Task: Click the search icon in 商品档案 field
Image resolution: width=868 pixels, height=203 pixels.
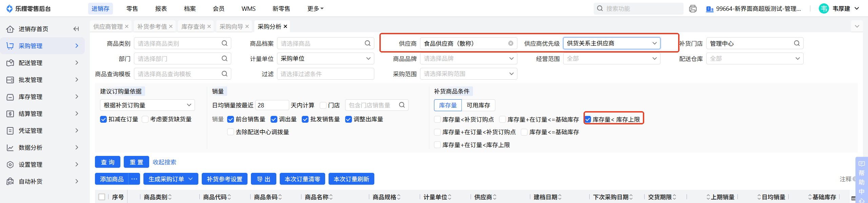Action: [368, 43]
